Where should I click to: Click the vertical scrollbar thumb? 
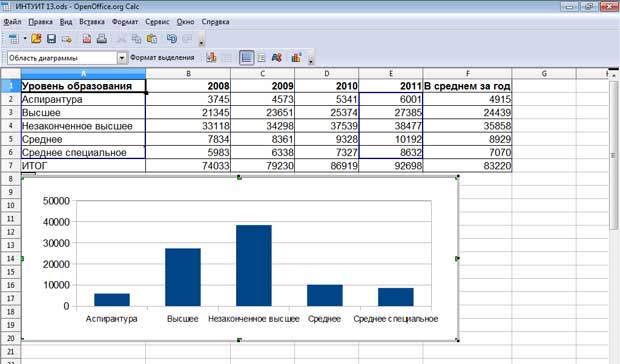613,156
